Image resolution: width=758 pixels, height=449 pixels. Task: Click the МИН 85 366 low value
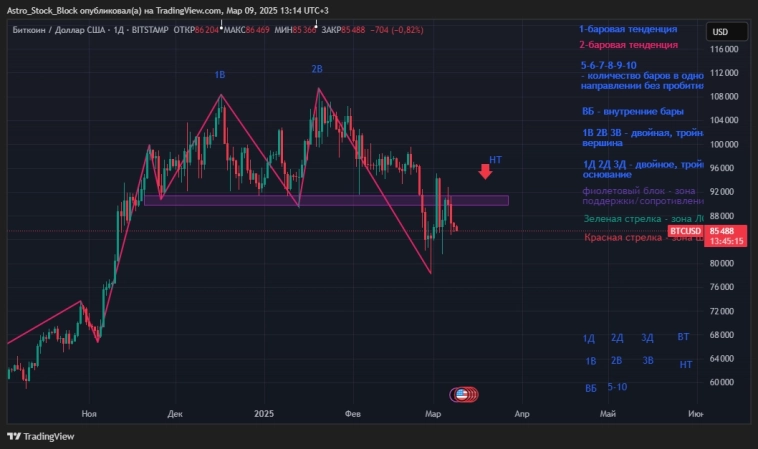point(295,30)
